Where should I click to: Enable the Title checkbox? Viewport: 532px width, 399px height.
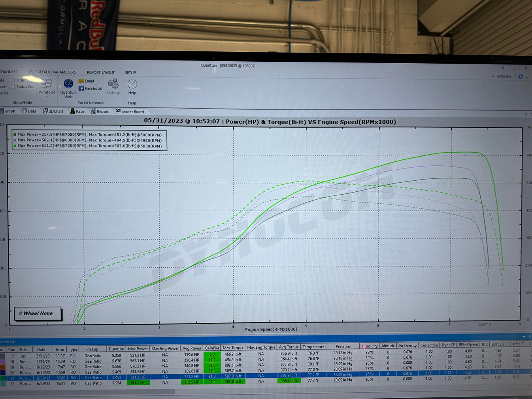pyautogui.click(x=13, y=80)
